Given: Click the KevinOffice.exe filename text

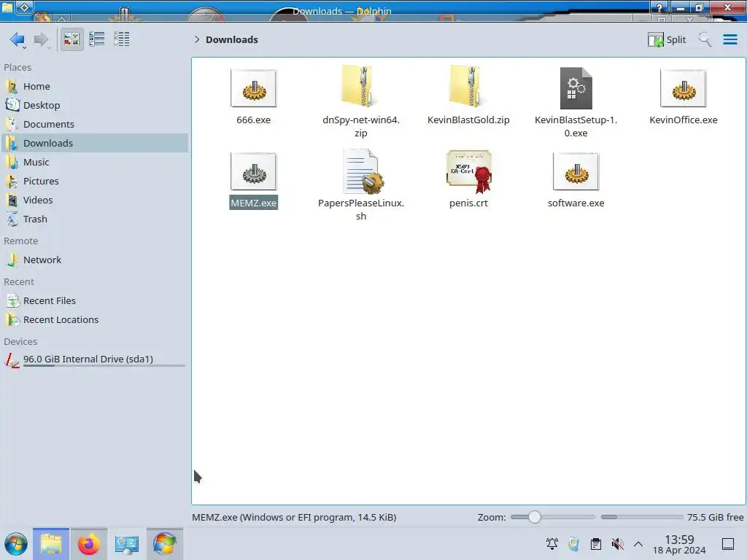Looking at the screenshot, I should coord(683,120).
